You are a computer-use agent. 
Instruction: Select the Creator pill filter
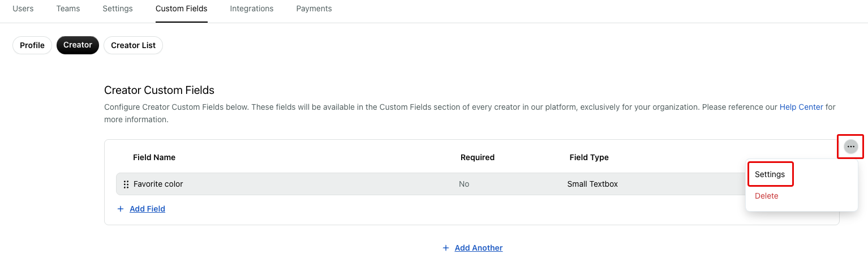pos(78,45)
